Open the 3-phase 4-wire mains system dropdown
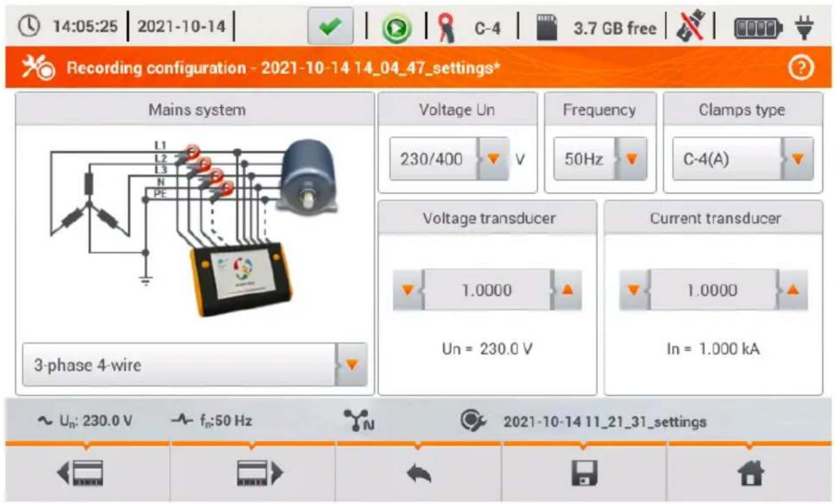 pyautogui.click(x=194, y=364)
